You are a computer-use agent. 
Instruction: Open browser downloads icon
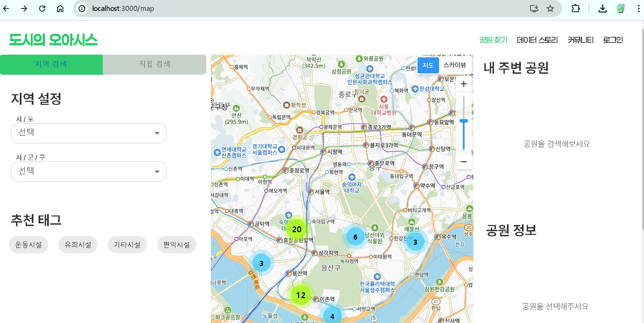pos(602,9)
